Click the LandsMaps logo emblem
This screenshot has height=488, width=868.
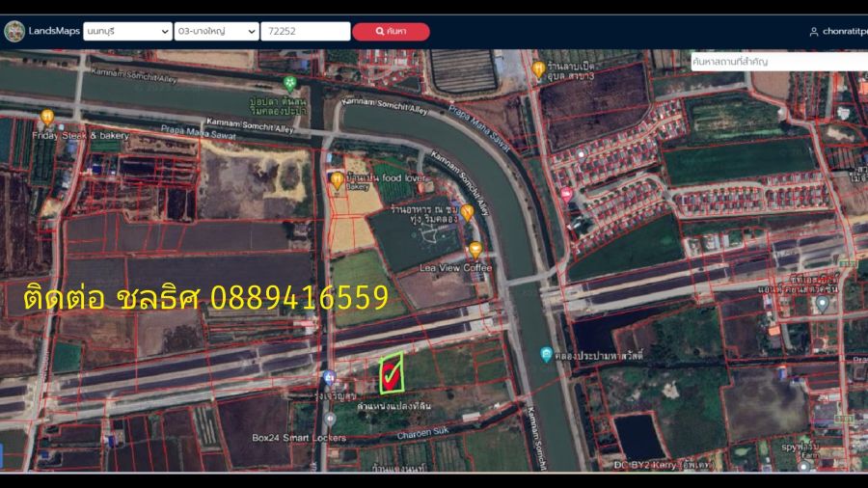14,31
